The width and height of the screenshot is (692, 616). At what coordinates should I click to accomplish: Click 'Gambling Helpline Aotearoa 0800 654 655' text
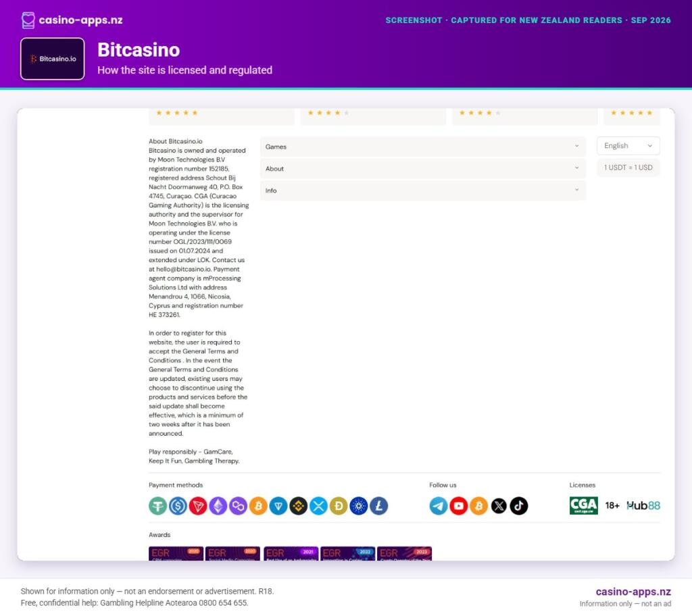tap(174, 602)
